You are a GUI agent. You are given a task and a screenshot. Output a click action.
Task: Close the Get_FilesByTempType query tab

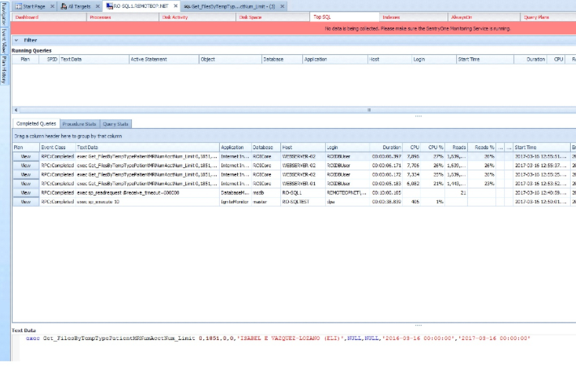[x=282, y=6]
